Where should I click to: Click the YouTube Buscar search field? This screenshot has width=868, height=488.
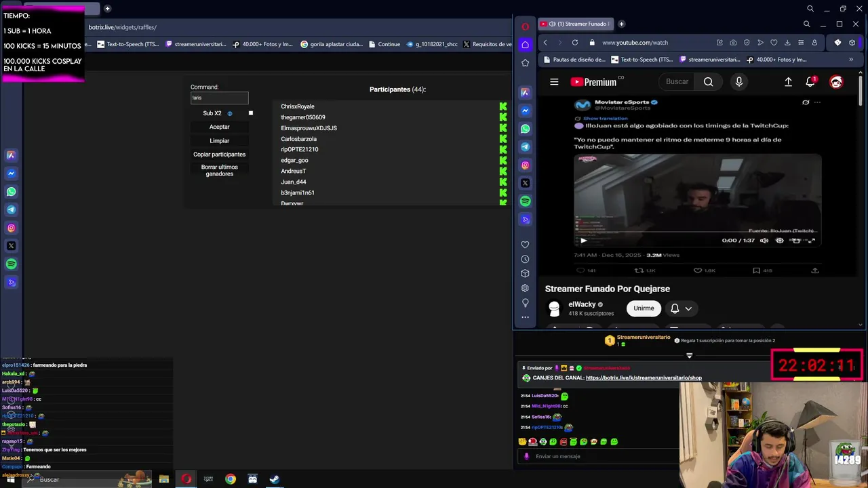coord(677,82)
